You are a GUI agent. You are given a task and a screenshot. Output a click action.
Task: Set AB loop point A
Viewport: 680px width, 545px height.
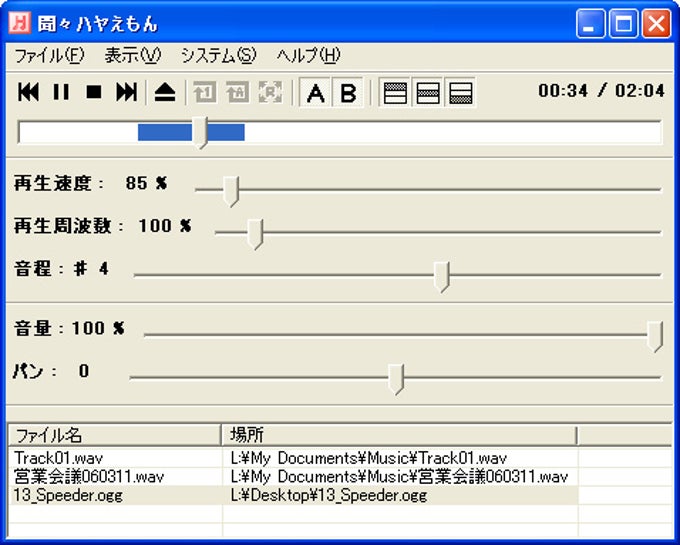(315, 92)
